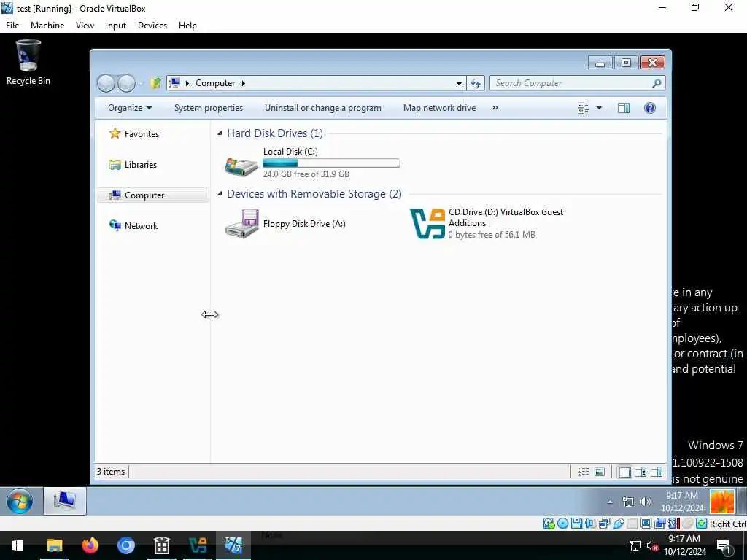Open host notification center icon
Viewport: 747px width, 560px height.
(x=723, y=546)
